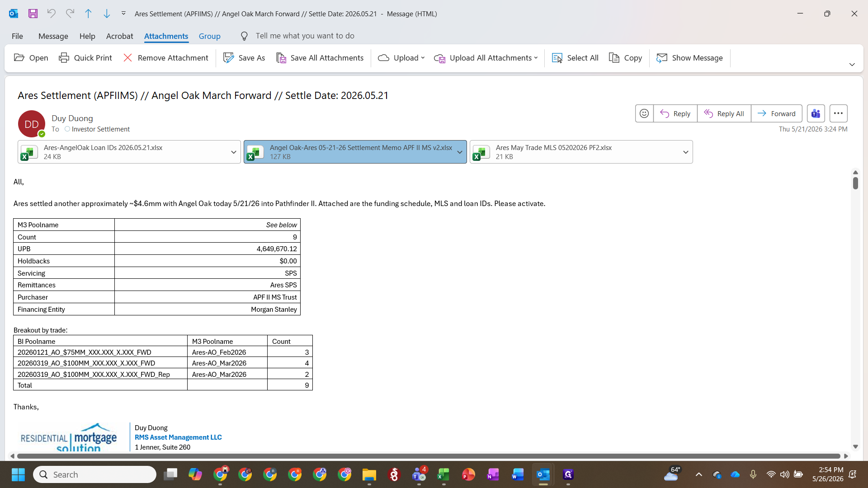Click the volume icon in system tray

click(x=785, y=474)
